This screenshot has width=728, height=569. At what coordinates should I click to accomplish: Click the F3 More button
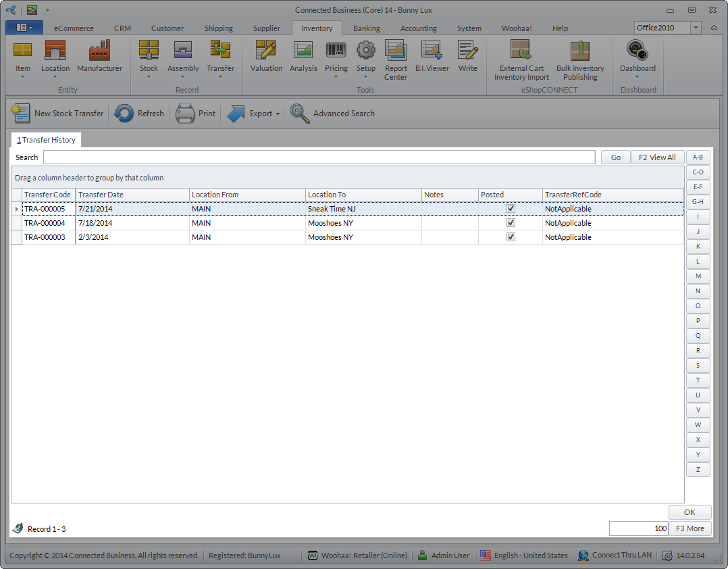690,528
